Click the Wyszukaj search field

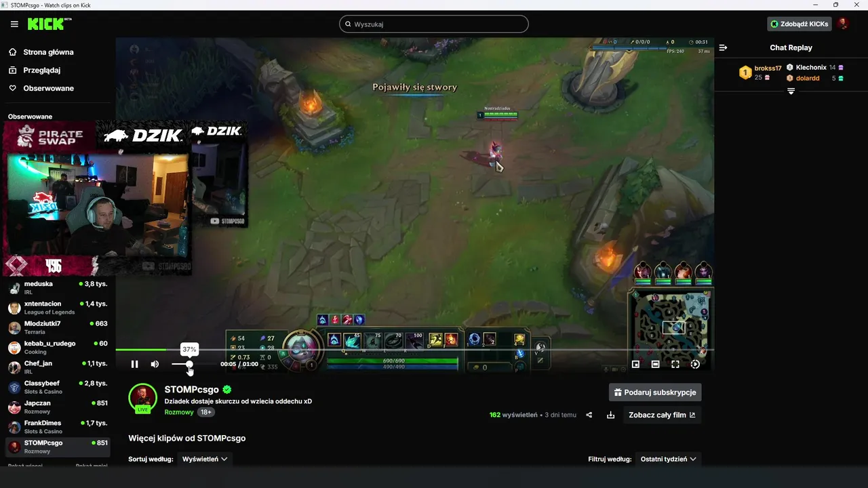434,24
